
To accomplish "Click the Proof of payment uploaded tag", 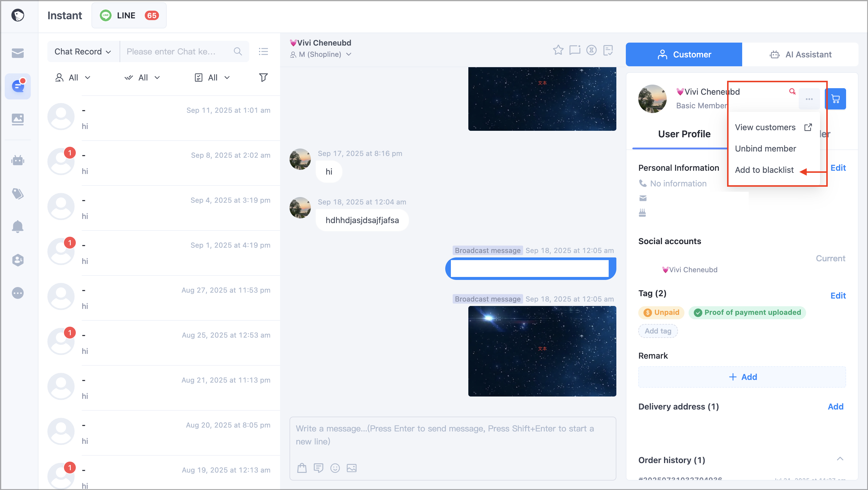I will (x=747, y=312).
